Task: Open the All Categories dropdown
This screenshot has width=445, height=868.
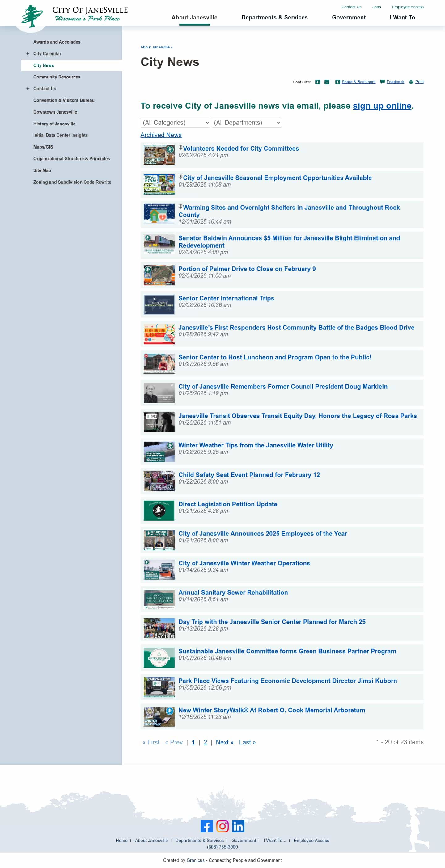Action: (175, 122)
